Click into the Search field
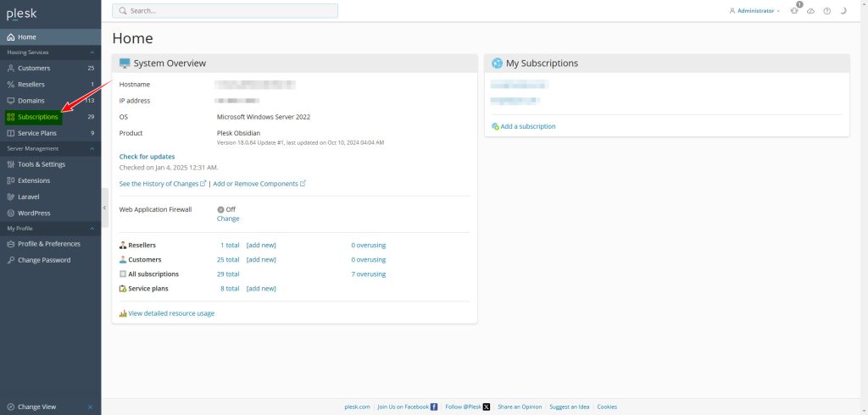Viewport: 868px width, 415px height. (x=225, y=11)
